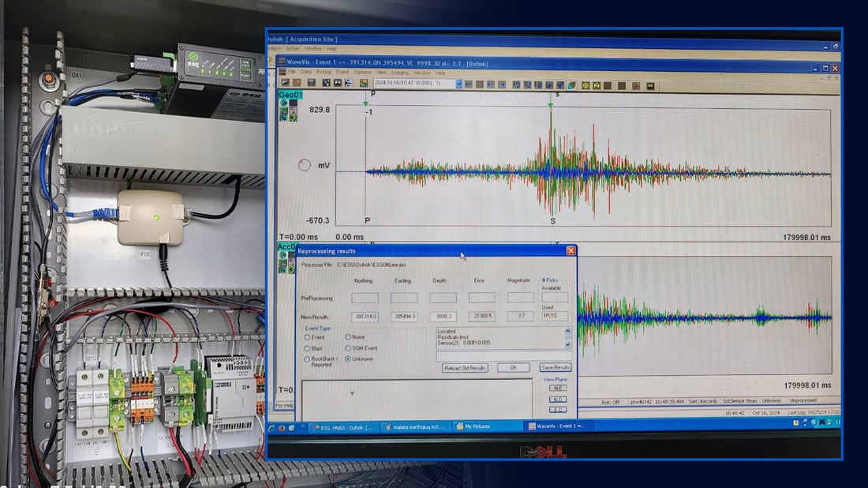This screenshot has width=868, height=488.
Task: Open the event date-time dropdown
Action: pyautogui.click(x=458, y=83)
